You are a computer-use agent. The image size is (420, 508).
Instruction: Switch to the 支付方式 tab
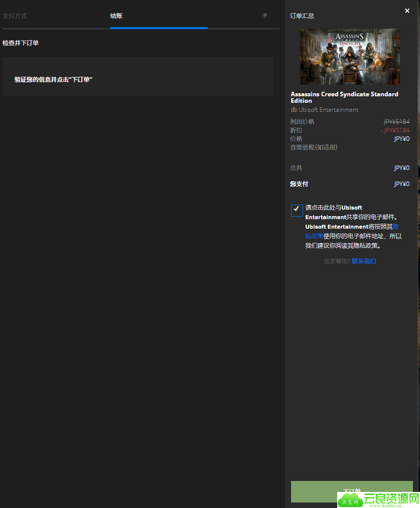point(15,16)
